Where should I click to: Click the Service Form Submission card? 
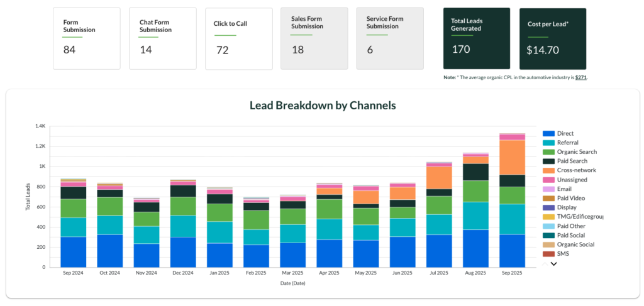click(389, 38)
